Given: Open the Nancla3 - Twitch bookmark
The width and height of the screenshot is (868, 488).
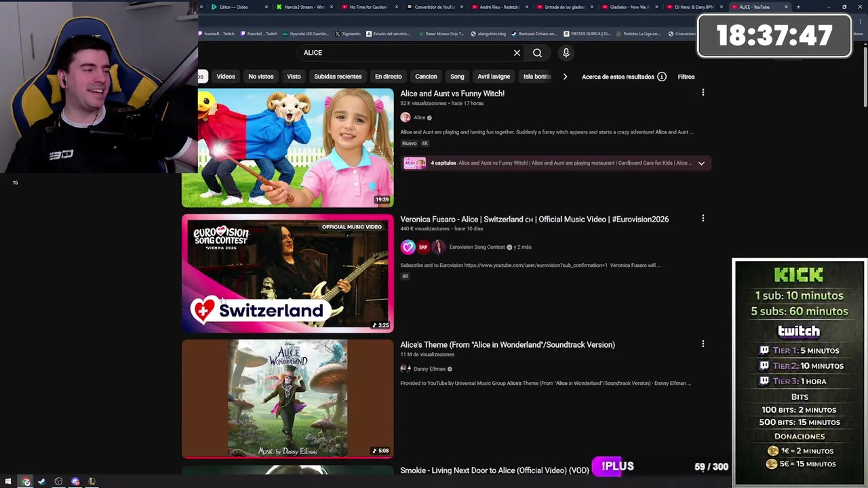Looking at the screenshot, I should (258, 34).
